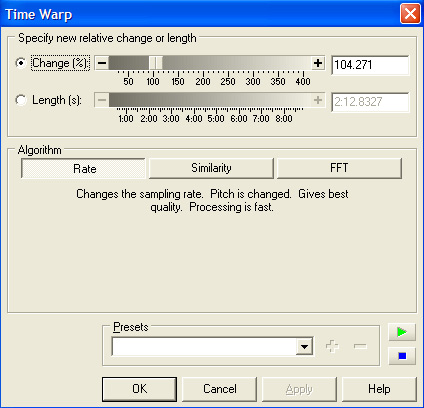Image resolution: width=424 pixels, height=408 pixels.
Task: Click the Change percentage slider thumb
Action: click(156, 63)
